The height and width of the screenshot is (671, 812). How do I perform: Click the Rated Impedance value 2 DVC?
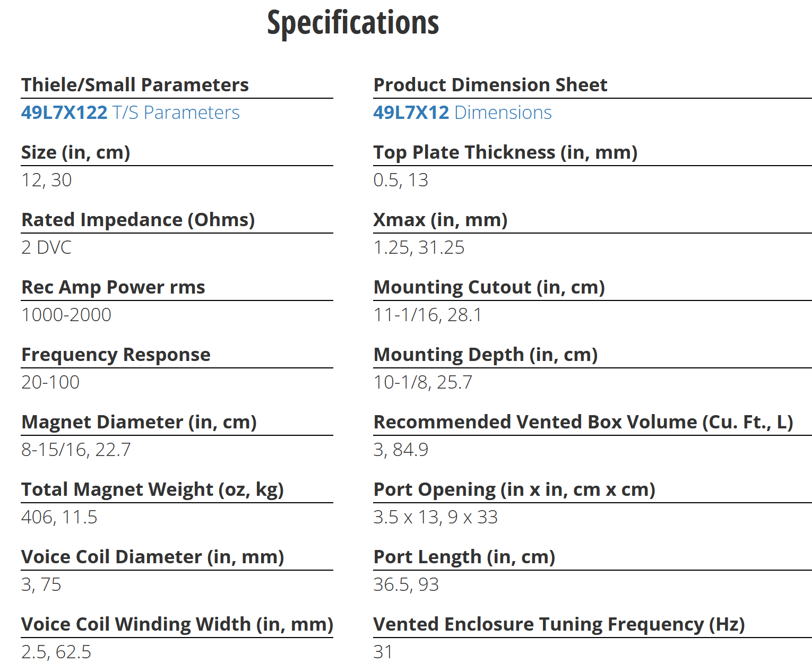(47, 247)
